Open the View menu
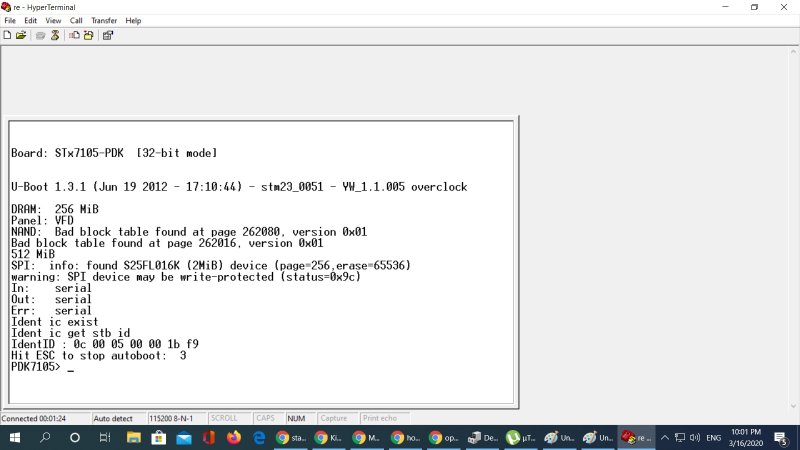The image size is (800, 450). (x=53, y=20)
